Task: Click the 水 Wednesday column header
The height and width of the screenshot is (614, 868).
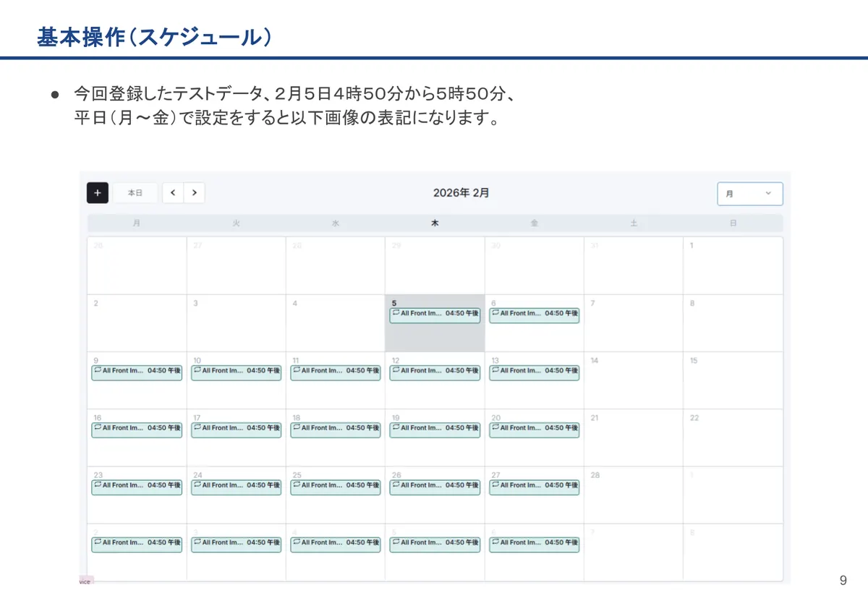Action: tap(336, 223)
